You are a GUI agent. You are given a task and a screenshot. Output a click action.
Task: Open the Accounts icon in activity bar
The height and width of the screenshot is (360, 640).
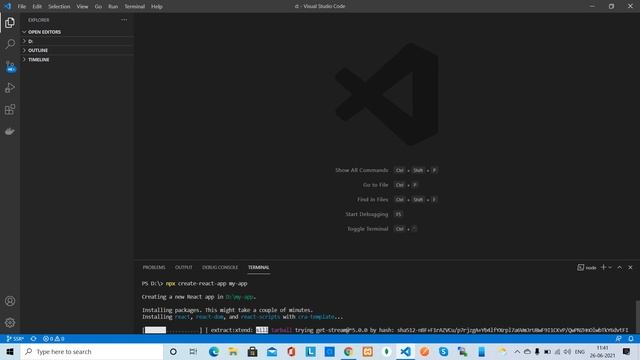click(10, 301)
